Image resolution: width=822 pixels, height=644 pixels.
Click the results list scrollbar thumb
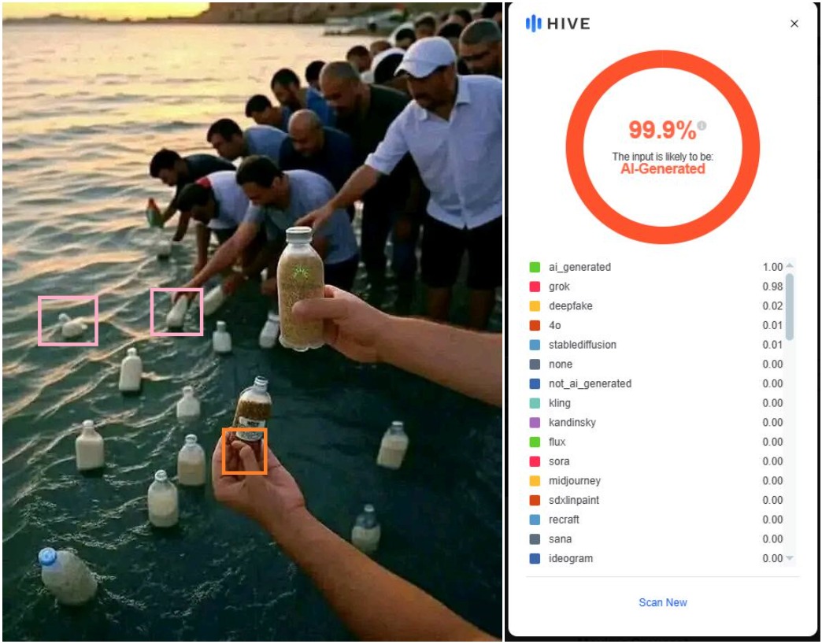click(x=790, y=307)
